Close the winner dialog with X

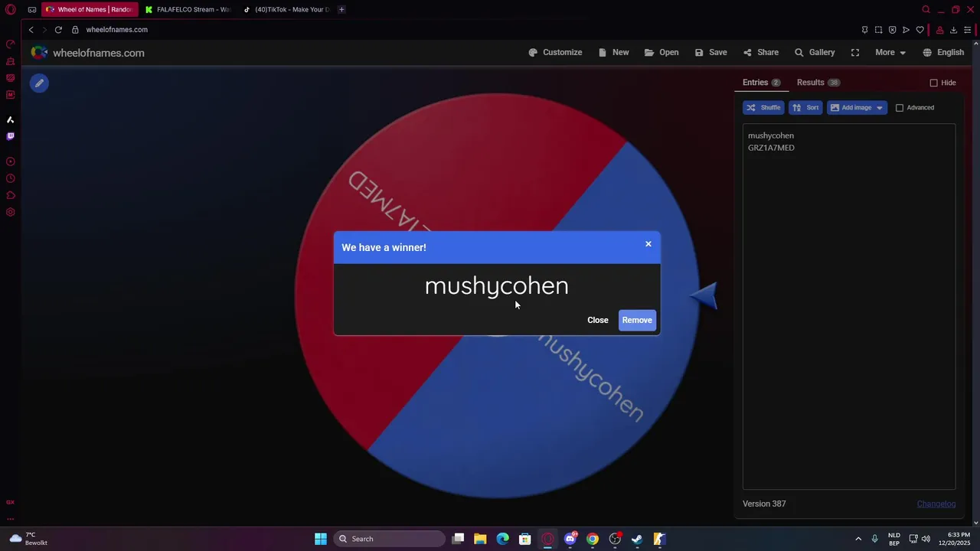[x=648, y=244]
